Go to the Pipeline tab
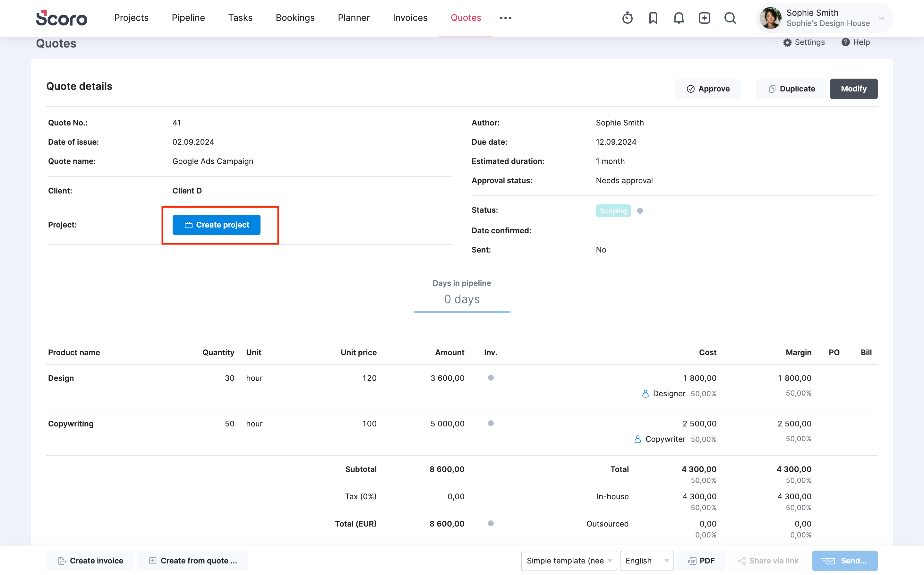This screenshot has height=575, width=924. pyautogui.click(x=188, y=18)
